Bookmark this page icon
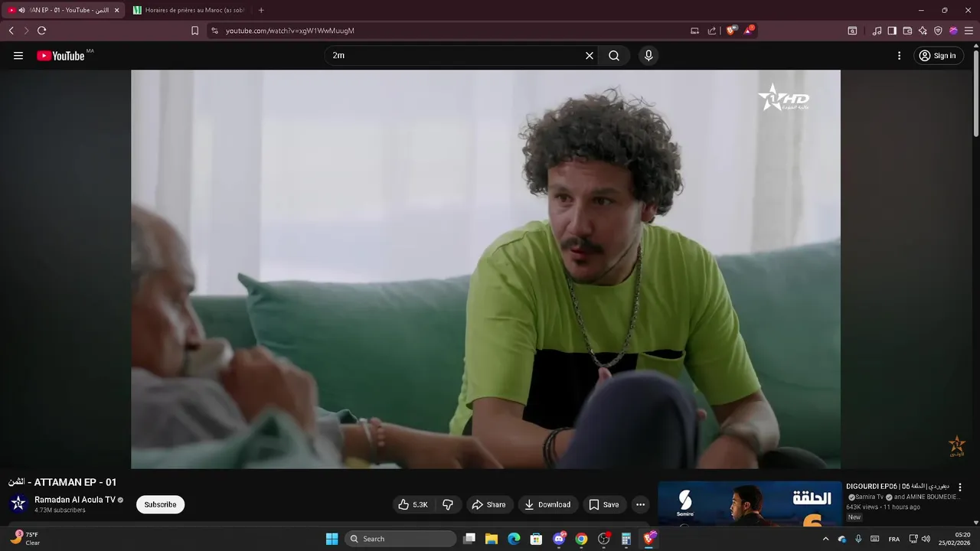The height and width of the screenshot is (551, 980). tap(194, 31)
